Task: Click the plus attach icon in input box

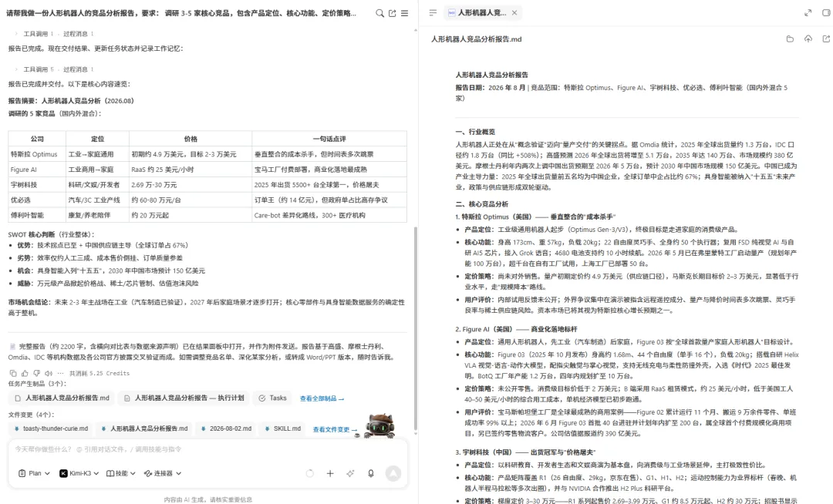Action: pos(330,473)
